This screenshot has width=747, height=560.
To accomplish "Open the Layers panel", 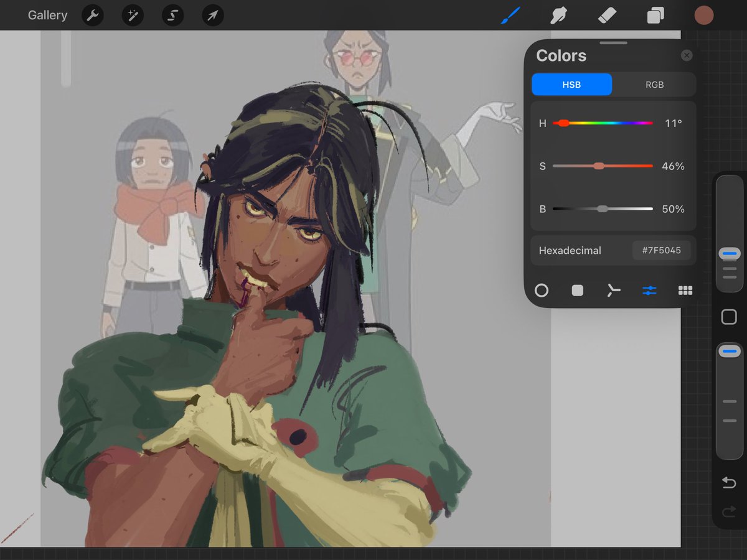I will 655,16.
